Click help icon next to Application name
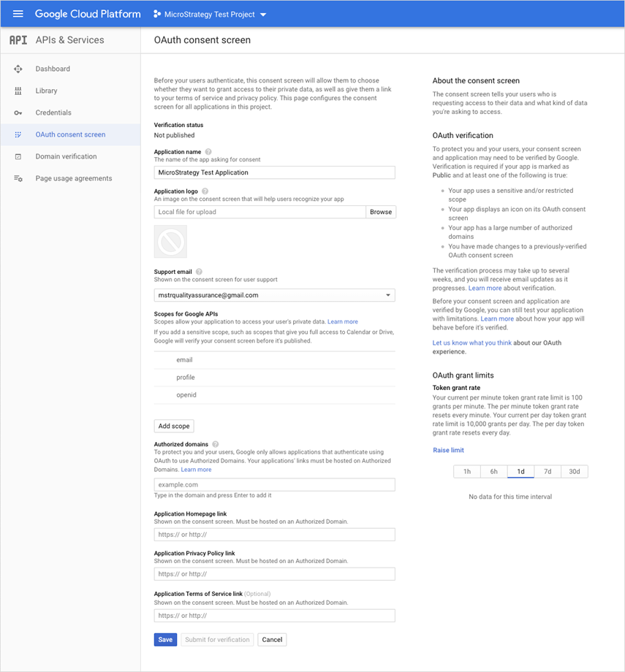Image resolution: width=625 pixels, height=672 pixels. [208, 152]
